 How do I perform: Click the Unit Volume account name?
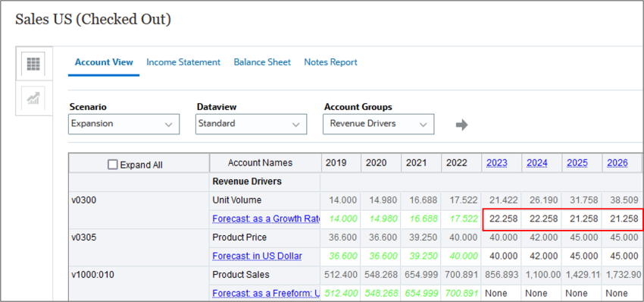coord(236,200)
